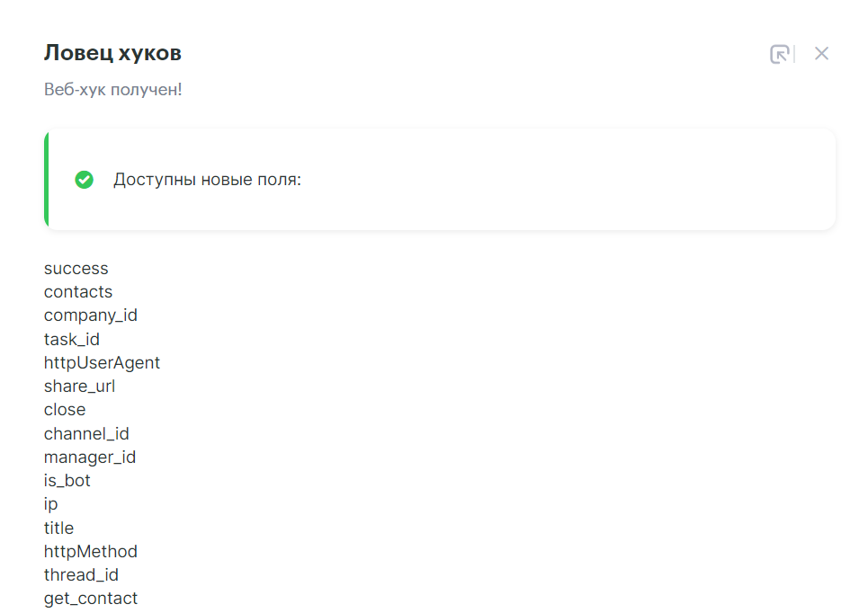Viewport: 868px width, 613px height.
Task: Click the 'Веб-хук получен!' status text
Action: pos(113,90)
